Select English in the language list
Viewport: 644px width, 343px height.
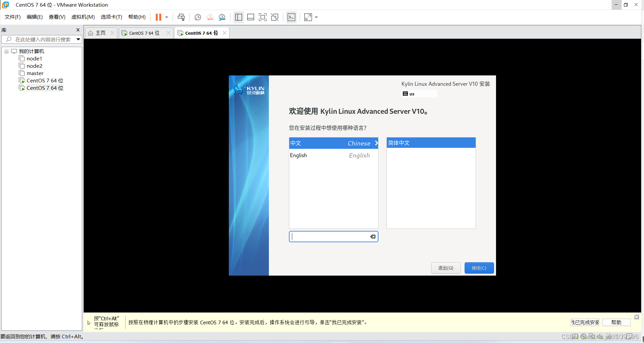click(333, 155)
